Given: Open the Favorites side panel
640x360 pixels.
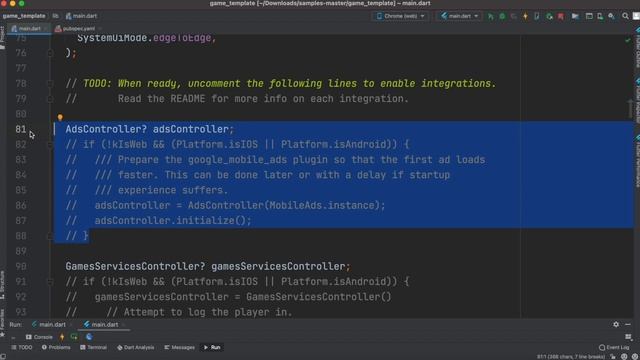Looking at the screenshot, I should [x=2, y=323].
